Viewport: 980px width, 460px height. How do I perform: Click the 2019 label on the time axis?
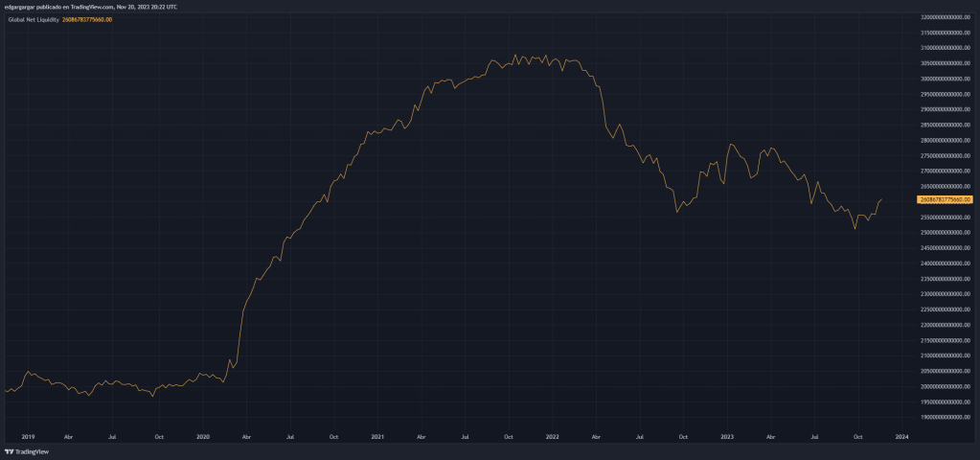(27, 436)
